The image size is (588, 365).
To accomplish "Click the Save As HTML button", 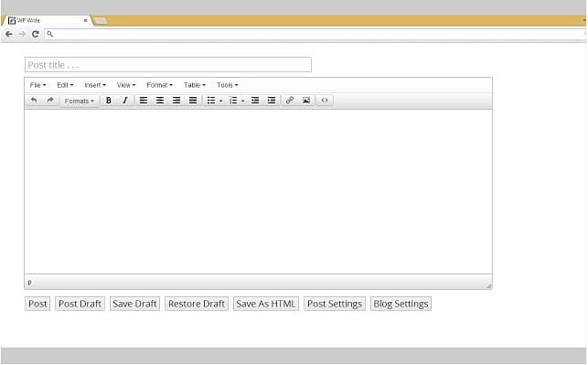I will coord(266,304).
